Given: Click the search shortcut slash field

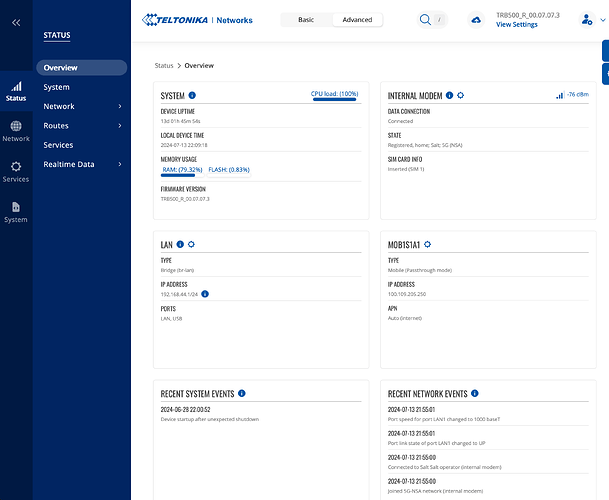Looking at the screenshot, I should point(440,19).
